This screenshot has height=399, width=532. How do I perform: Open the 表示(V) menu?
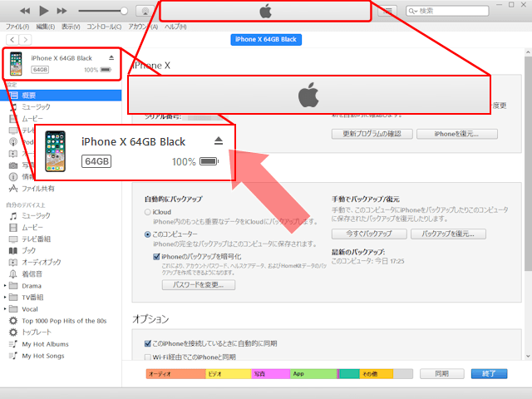(71, 27)
